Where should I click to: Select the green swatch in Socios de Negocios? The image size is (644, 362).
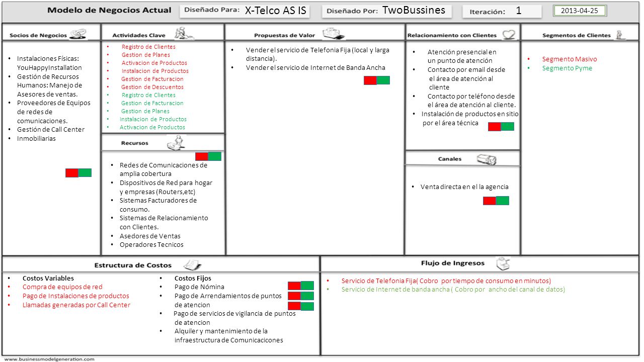(85, 173)
